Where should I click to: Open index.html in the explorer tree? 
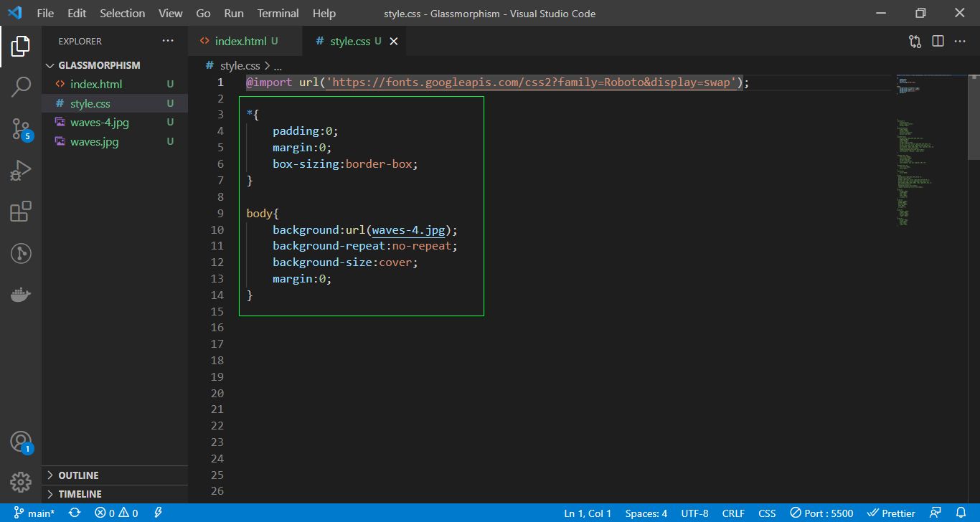(x=115, y=84)
